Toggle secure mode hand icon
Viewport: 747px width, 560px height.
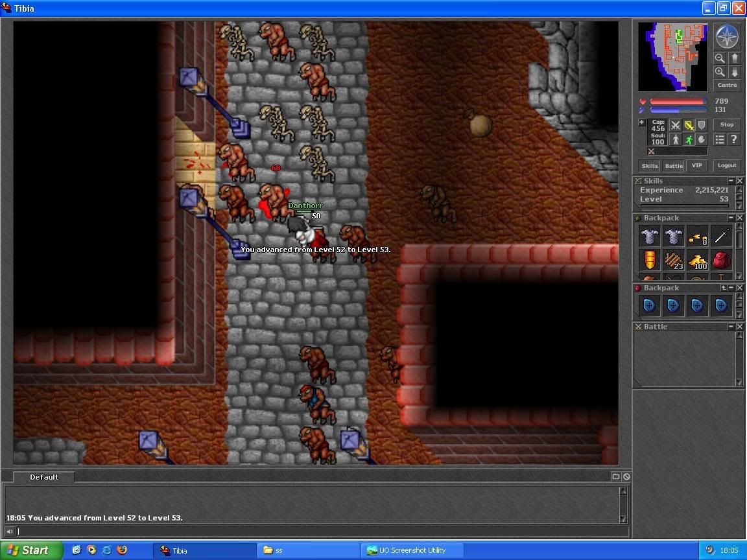click(x=702, y=139)
